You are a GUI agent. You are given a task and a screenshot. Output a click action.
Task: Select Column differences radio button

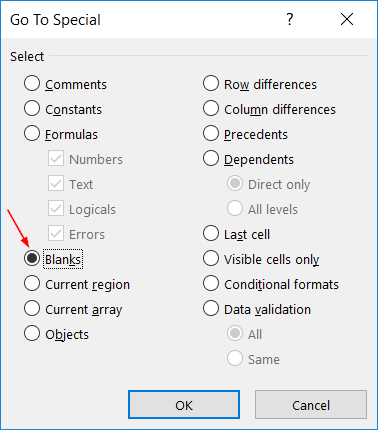[x=211, y=109]
